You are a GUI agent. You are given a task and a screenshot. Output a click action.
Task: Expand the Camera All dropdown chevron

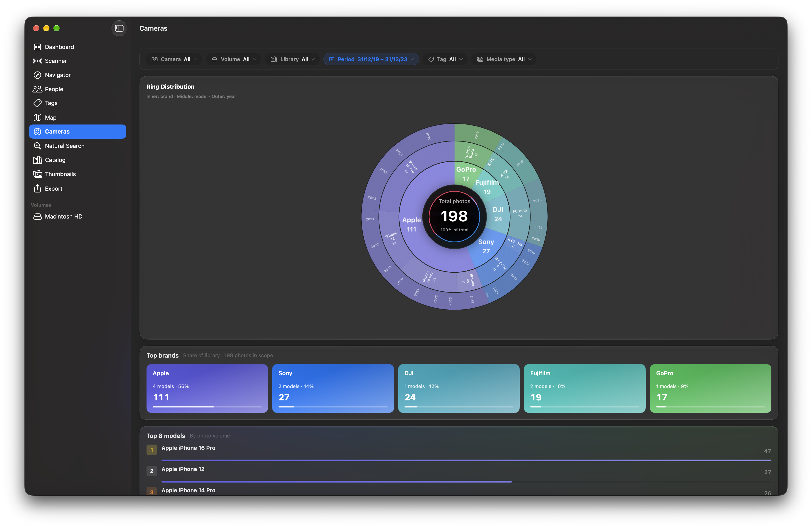(195, 59)
